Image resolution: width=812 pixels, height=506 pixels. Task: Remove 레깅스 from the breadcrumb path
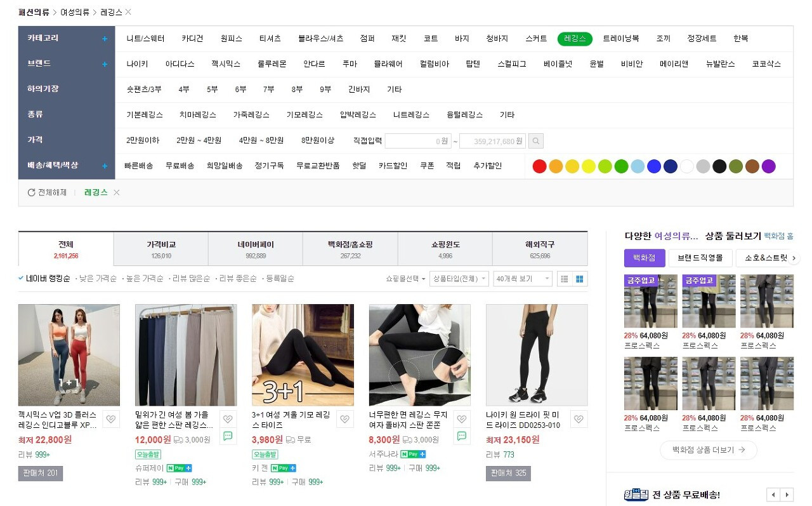[x=128, y=12]
